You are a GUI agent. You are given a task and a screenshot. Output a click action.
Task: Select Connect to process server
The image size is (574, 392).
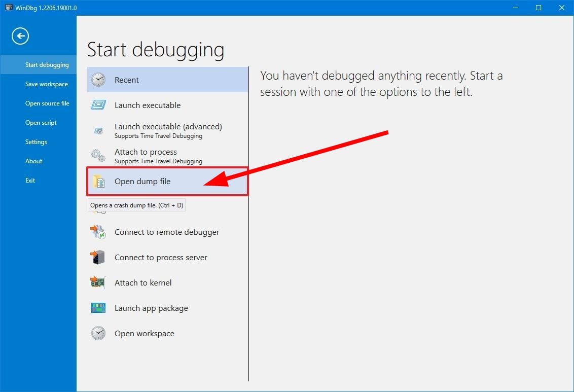(168, 257)
